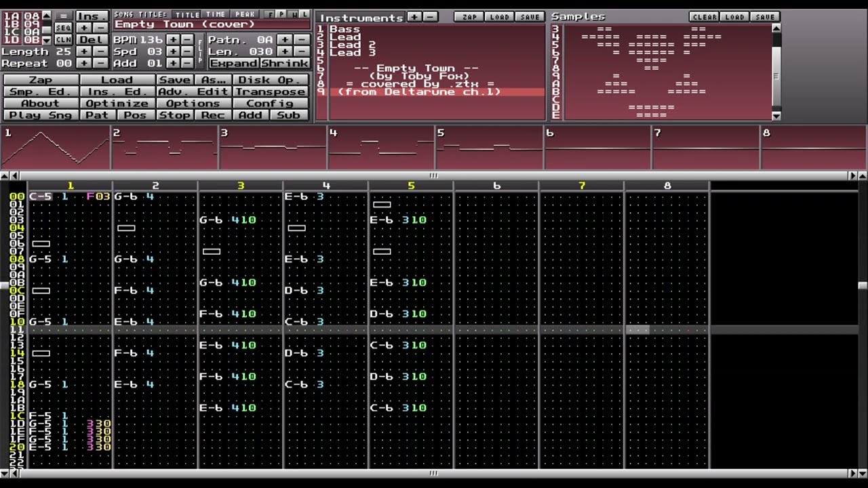Click the plus button under Ins.
Screen dimensions: 868x488
coord(83,28)
